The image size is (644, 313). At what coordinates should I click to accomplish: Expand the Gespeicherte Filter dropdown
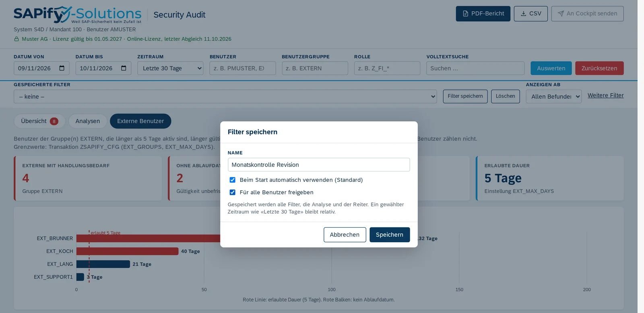(225, 97)
